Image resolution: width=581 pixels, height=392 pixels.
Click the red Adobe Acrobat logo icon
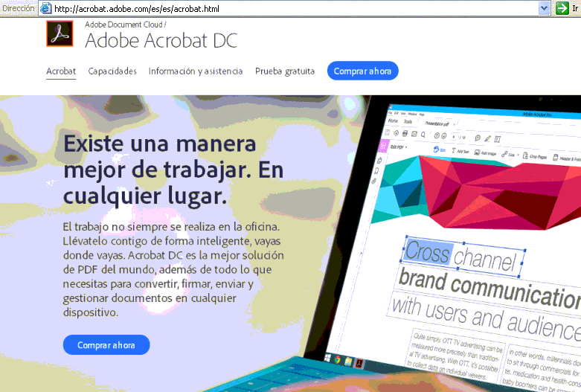[60, 33]
